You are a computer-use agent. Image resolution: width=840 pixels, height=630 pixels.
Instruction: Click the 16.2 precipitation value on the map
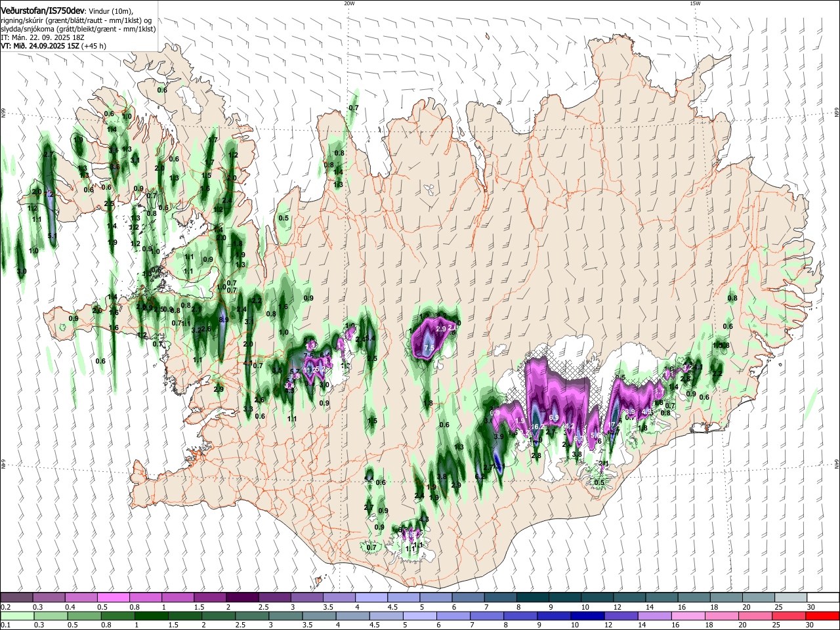pos(537,427)
